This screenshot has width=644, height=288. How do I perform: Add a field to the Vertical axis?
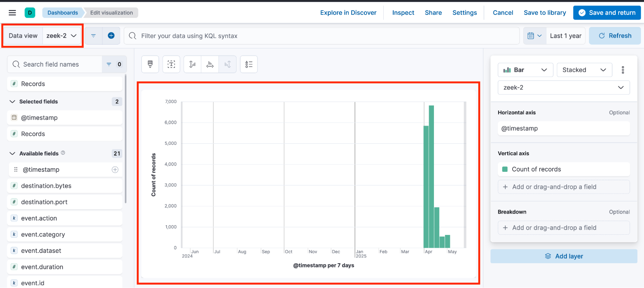pos(563,187)
